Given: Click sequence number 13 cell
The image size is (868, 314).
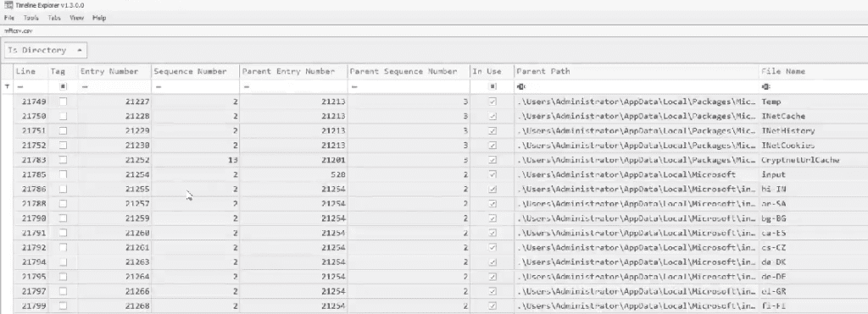Looking at the screenshot, I should click(x=196, y=160).
